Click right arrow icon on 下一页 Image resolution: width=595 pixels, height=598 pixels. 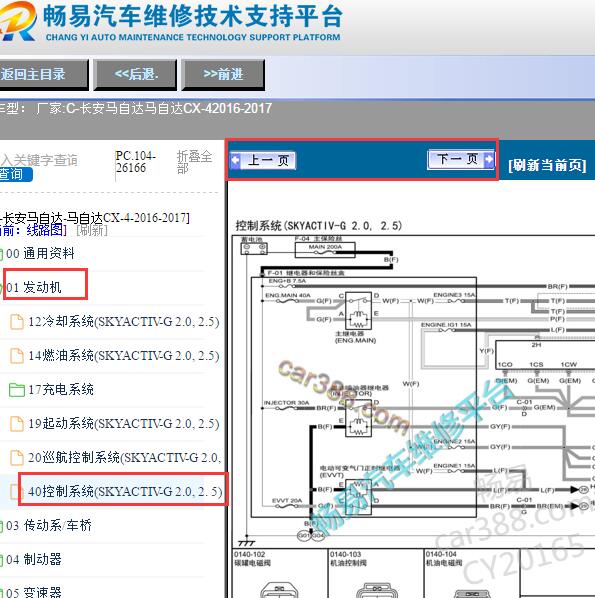click(489, 159)
